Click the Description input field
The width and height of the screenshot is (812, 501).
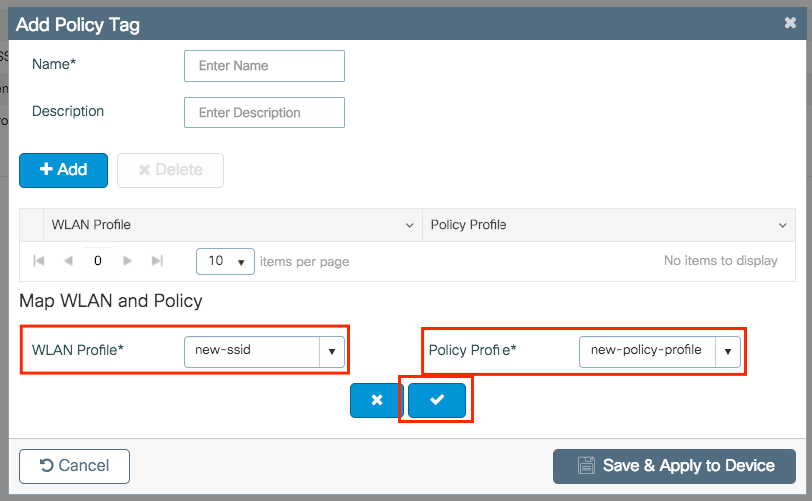264,113
